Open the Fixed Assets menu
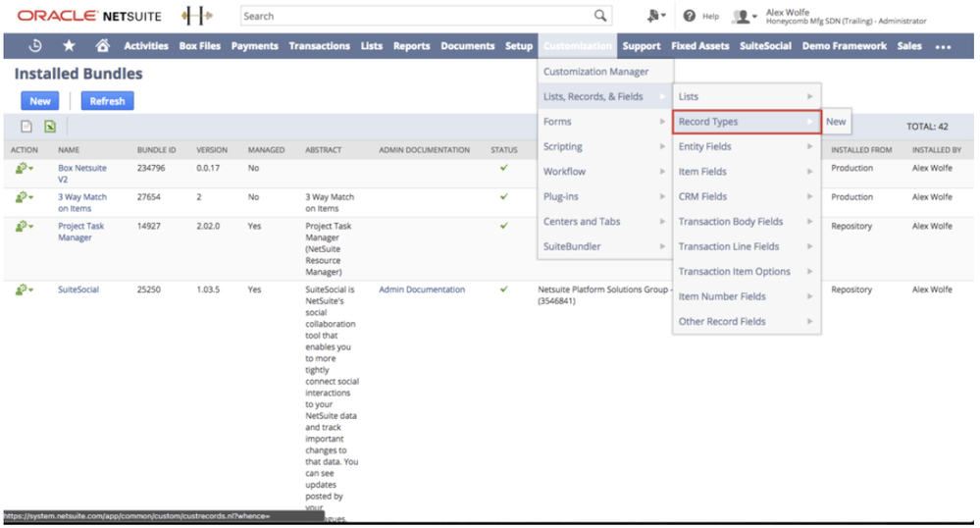 pos(700,46)
